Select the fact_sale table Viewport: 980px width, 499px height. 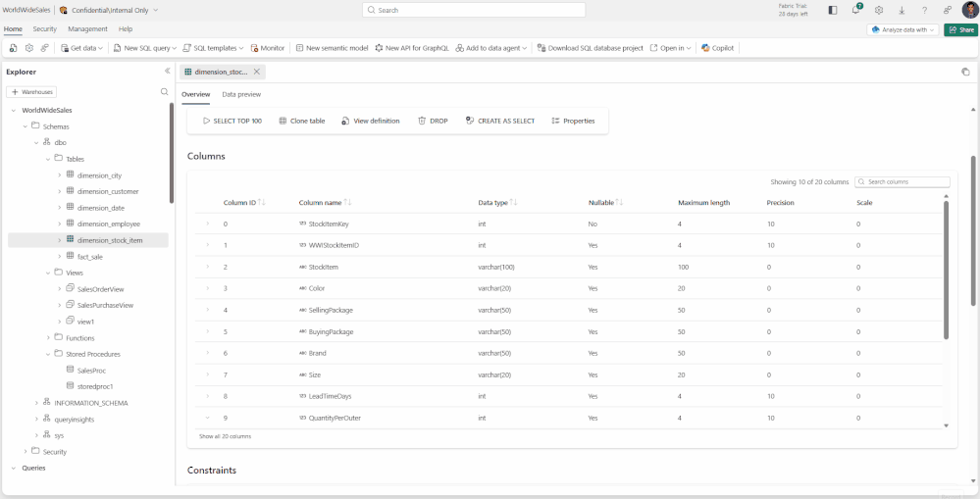(89, 257)
